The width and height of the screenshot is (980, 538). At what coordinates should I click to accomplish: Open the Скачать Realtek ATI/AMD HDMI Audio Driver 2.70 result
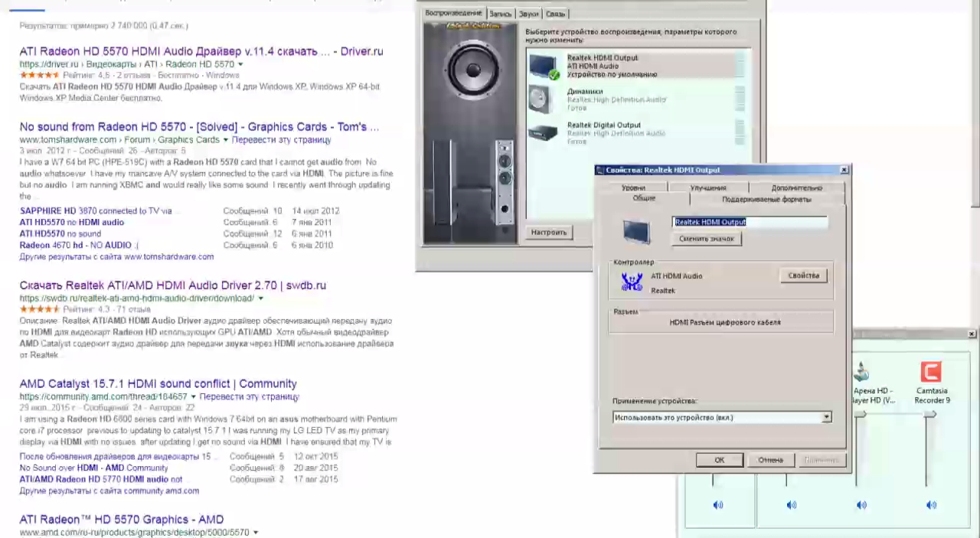tap(173, 285)
